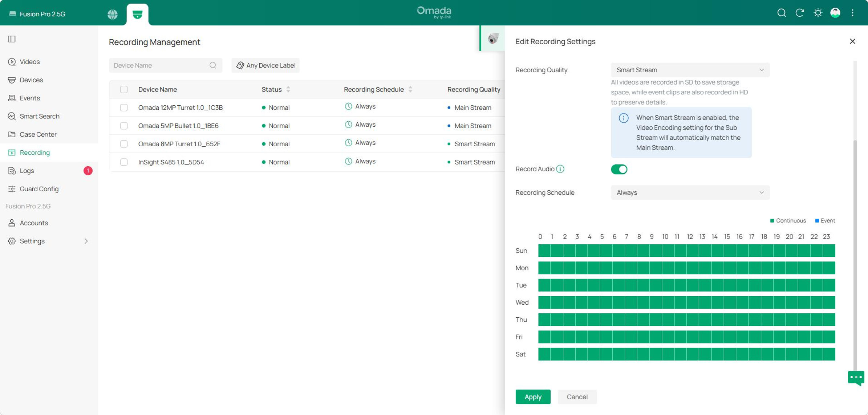The image size is (868, 415).
Task: Select the green camera Guard tab icon
Action: point(137,14)
